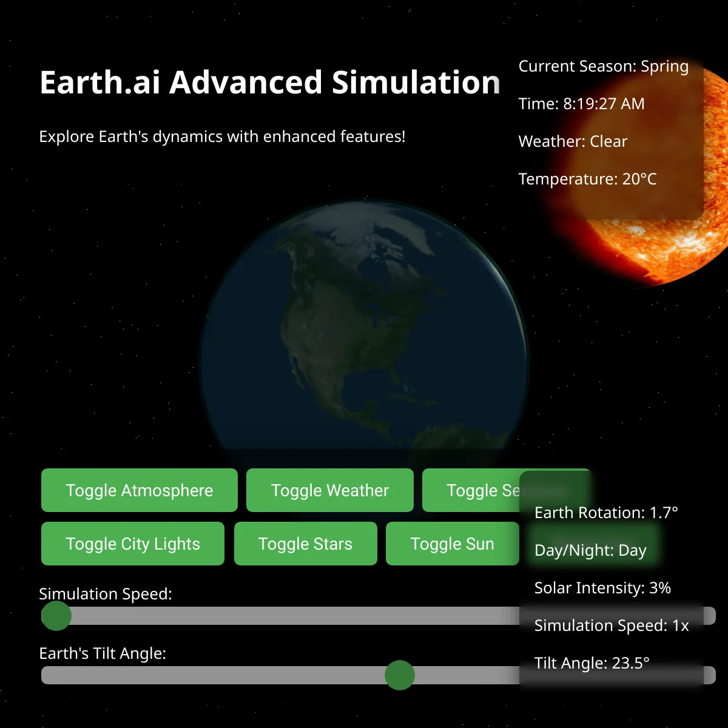The image size is (728, 728).
Task: Click the Simulation Speed: 1x status
Action: pyautogui.click(x=611, y=625)
